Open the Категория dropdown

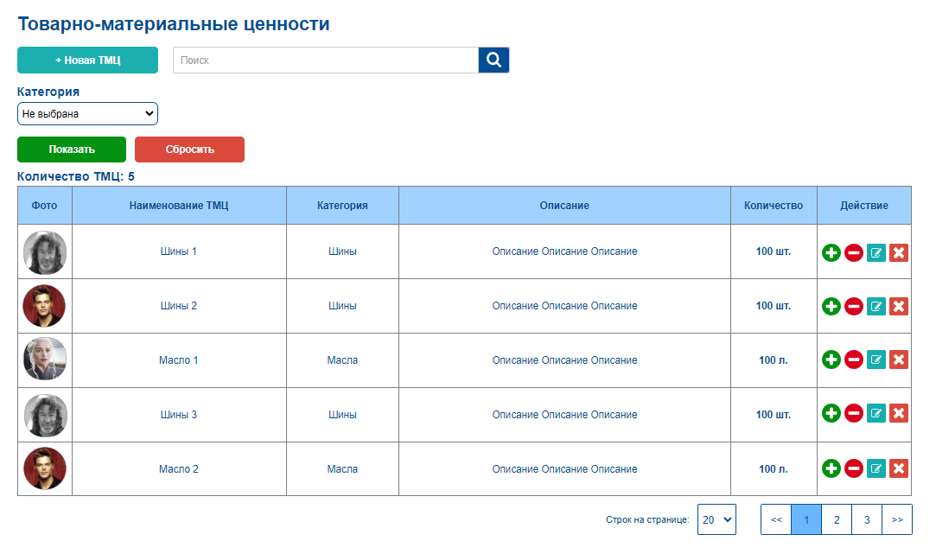tap(87, 113)
